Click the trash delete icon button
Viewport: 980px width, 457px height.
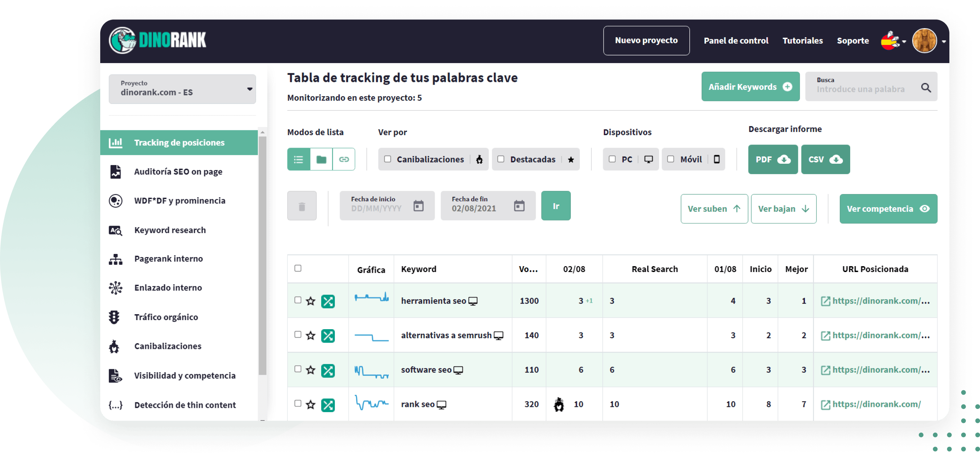coord(302,206)
